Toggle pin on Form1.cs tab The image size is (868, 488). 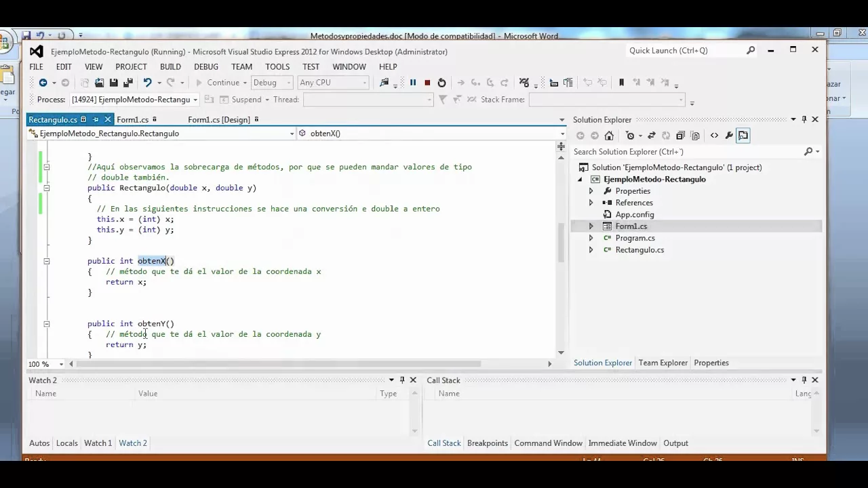click(155, 119)
